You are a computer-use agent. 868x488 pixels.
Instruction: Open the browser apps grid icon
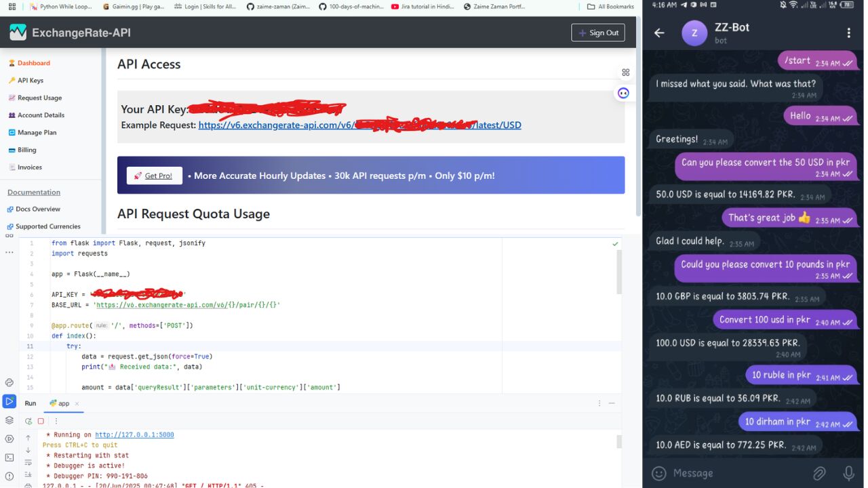(x=12, y=7)
